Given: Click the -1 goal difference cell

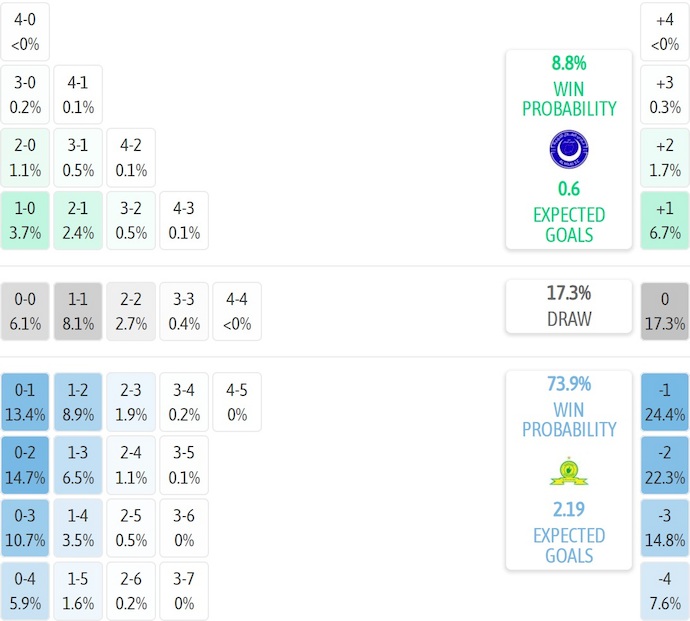Looking at the screenshot, I should click(x=665, y=401).
